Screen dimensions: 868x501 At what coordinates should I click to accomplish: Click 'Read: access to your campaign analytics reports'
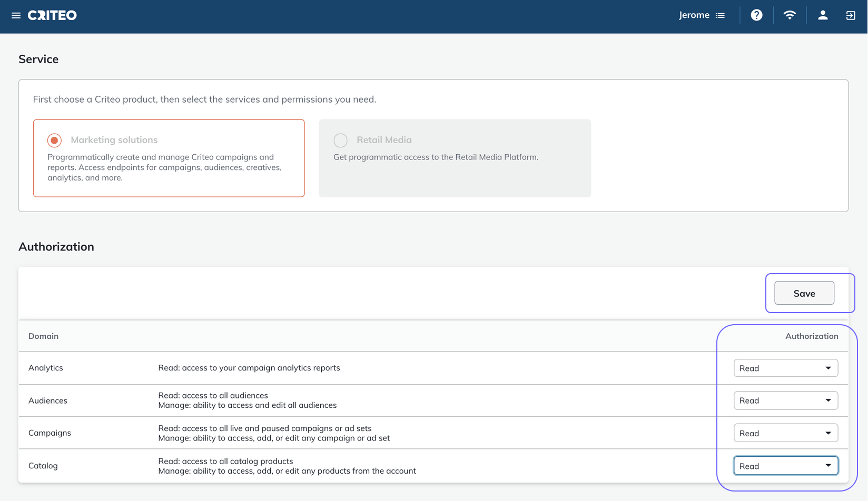[249, 368]
